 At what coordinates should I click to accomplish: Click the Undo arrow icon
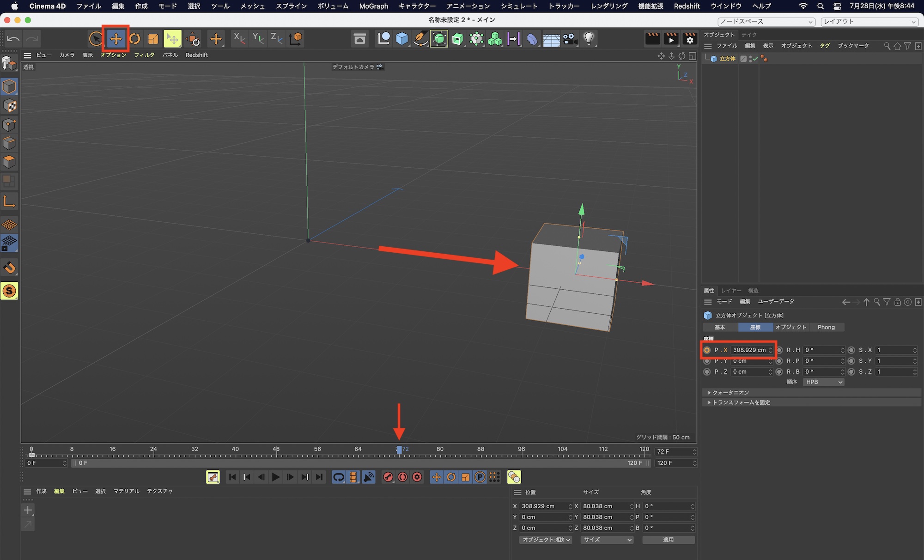click(x=13, y=39)
